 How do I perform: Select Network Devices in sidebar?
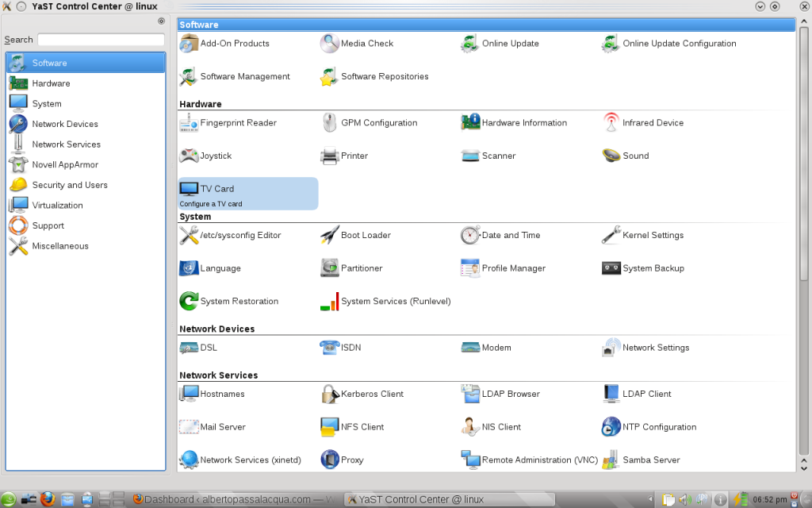pos(86,124)
